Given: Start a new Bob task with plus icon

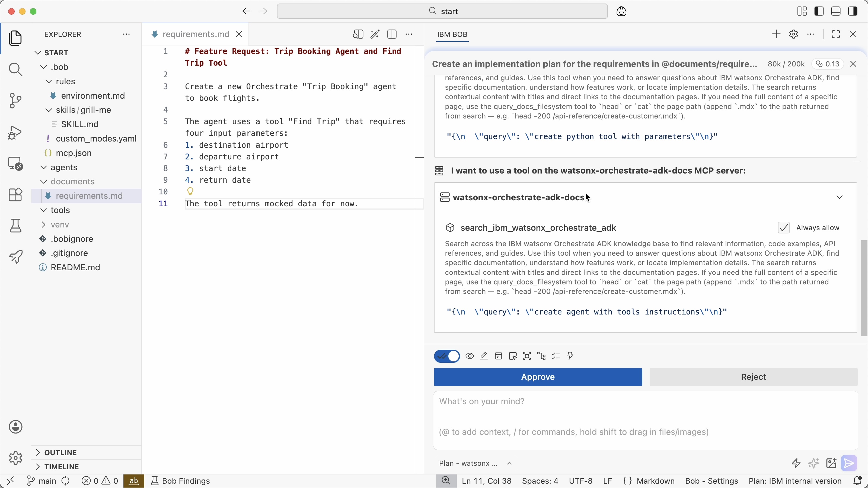Looking at the screenshot, I should (776, 34).
